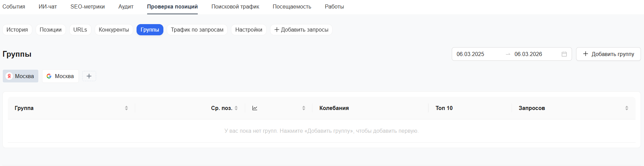Sort by chart trend column arrows

pyautogui.click(x=304, y=108)
